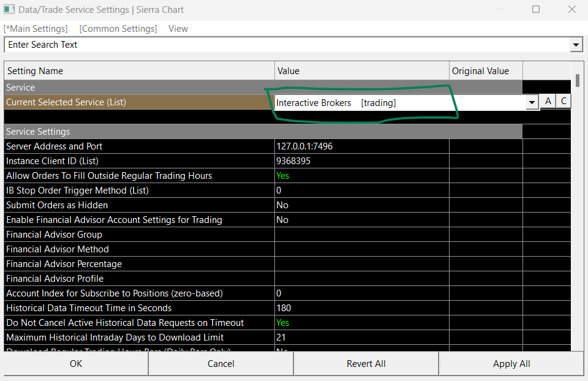Select Financial Advisor Group setting name
This screenshot has width=588, height=381.
pos(140,235)
